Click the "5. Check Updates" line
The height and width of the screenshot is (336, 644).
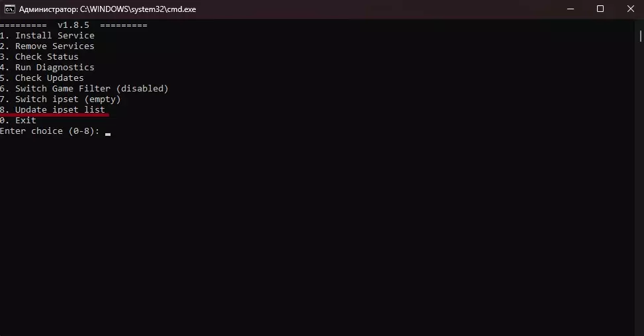[x=42, y=78]
